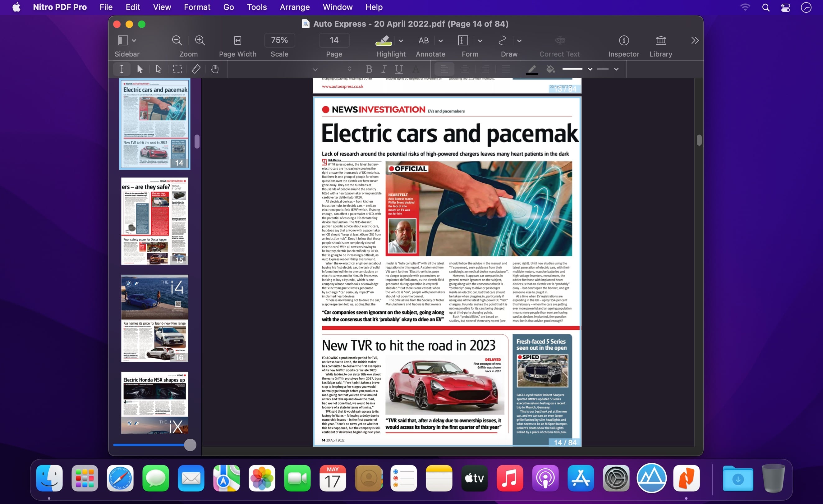Image resolution: width=823 pixels, height=504 pixels.
Task: Toggle italic text formatting
Action: pyautogui.click(x=383, y=69)
